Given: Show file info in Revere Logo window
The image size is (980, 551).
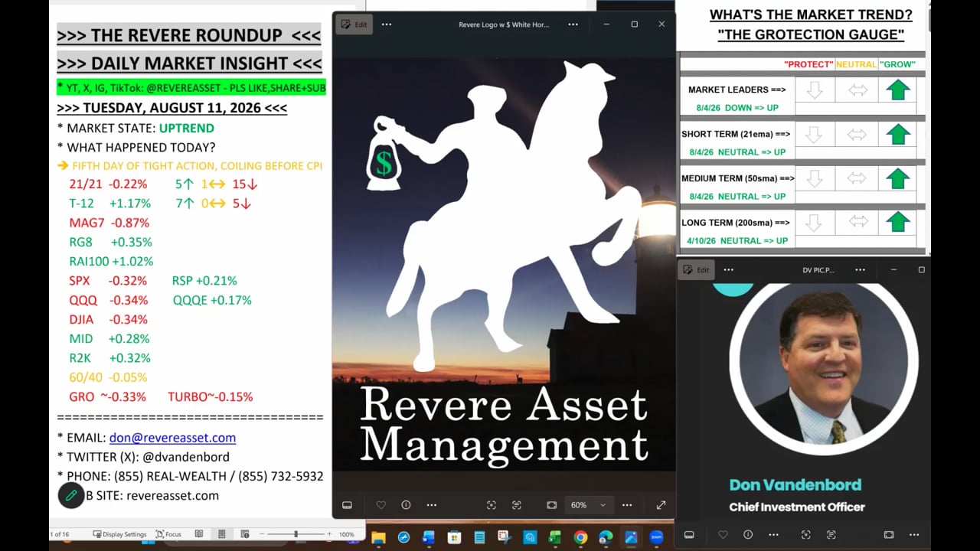Looking at the screenshot, I should 406,505.
